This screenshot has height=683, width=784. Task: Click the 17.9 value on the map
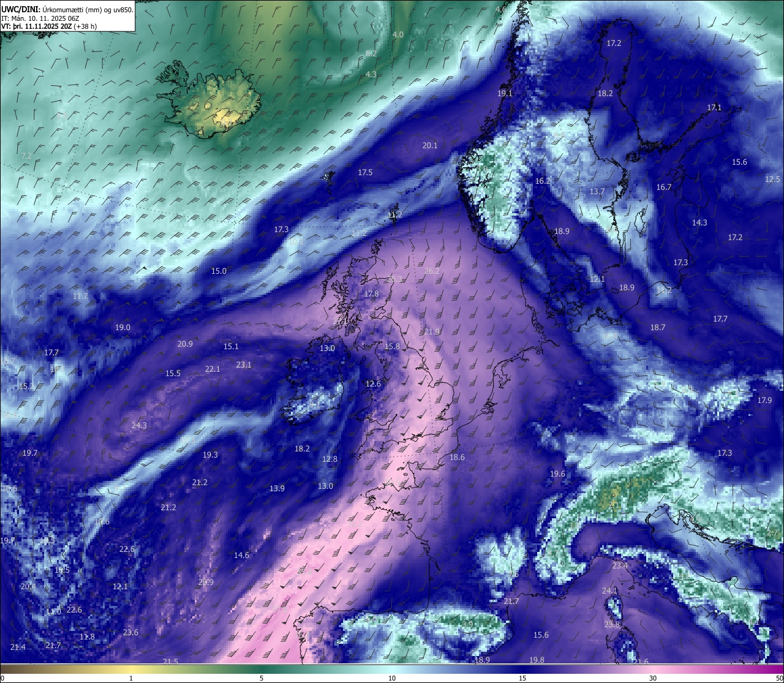(764, 400)
